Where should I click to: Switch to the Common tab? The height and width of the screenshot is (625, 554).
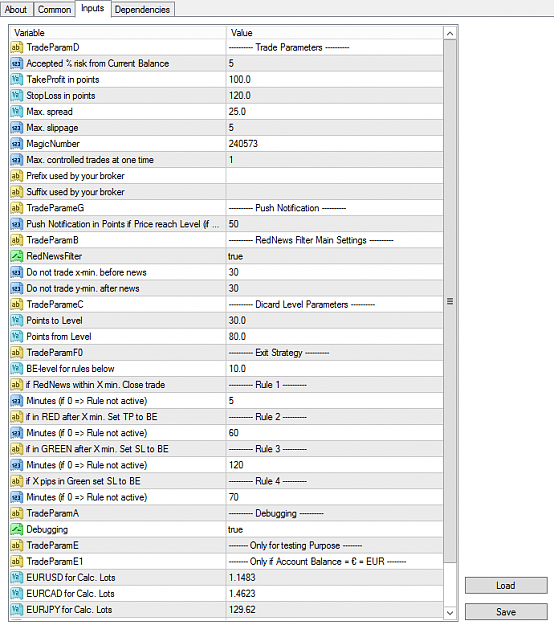(54, 9)
